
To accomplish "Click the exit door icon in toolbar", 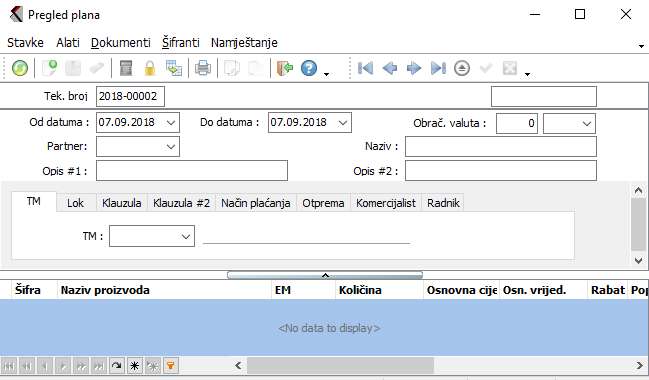I will [285, 68].
